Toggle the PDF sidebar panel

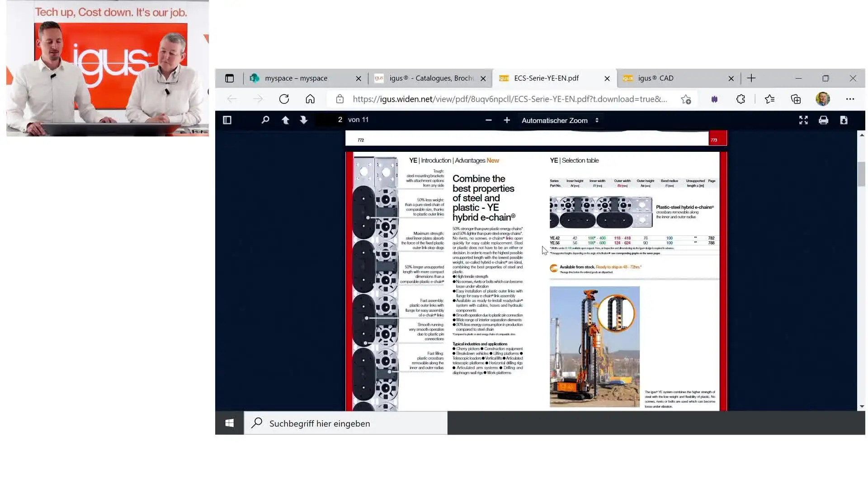pos(227,120)
